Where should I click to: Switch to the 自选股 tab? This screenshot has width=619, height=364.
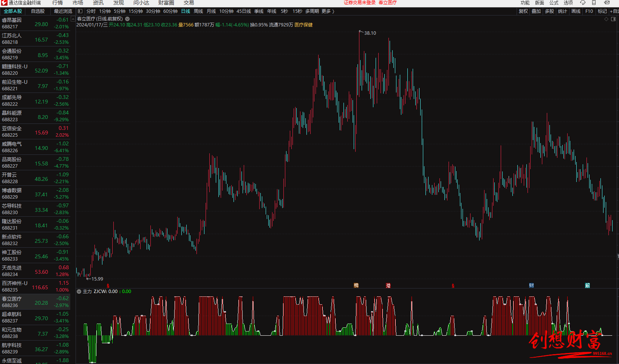[38, 11]
